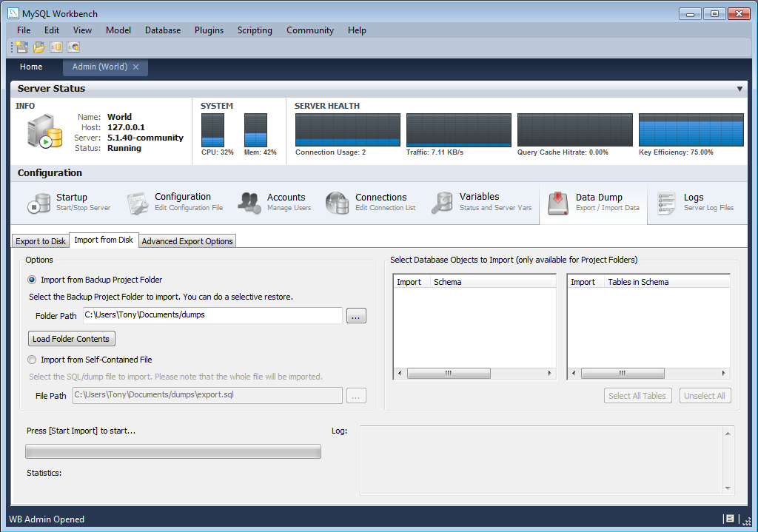This screenshot has width=758, height=532.
Task: Select the Accounts manage users icon
Action: [x=249, y=202]
